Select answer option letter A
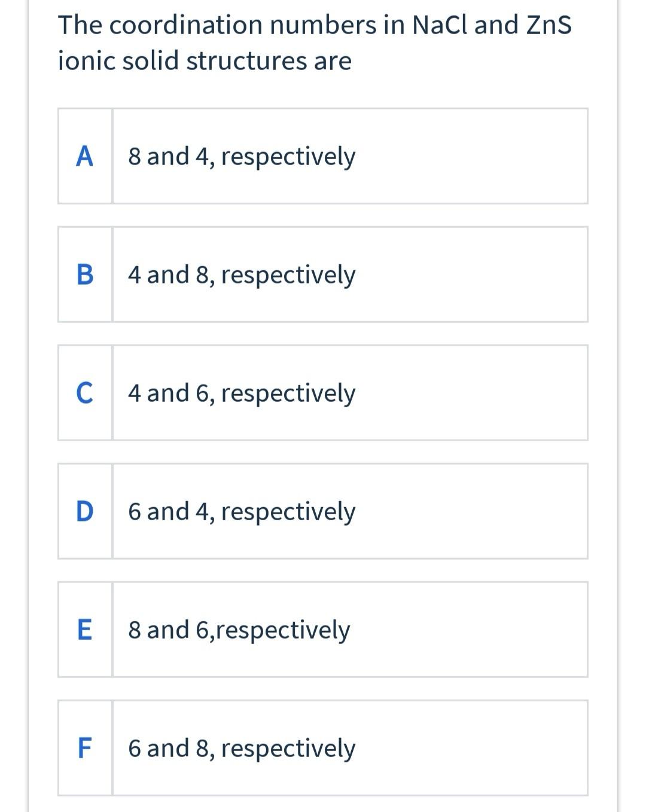This screenshot has width=646, height=812. [85, 156]
